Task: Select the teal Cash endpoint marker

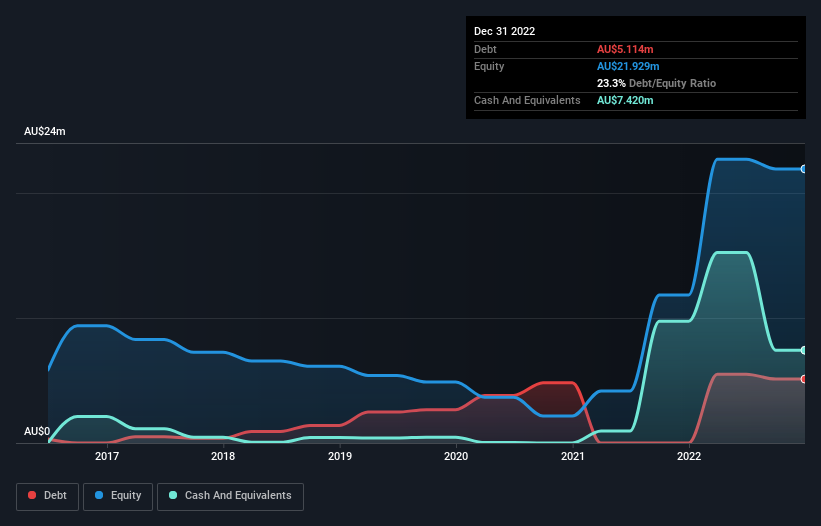Action: click(804, 350)
